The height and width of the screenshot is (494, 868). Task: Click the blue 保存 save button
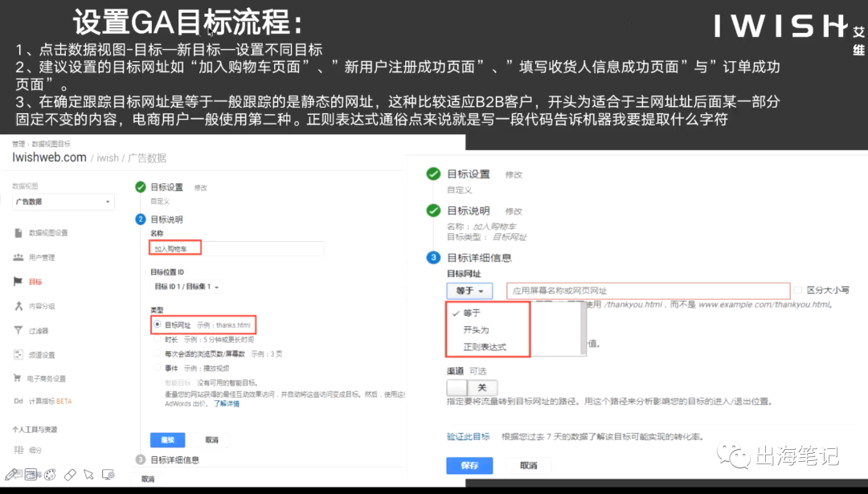pyautogui.click(x=469, y=466)
